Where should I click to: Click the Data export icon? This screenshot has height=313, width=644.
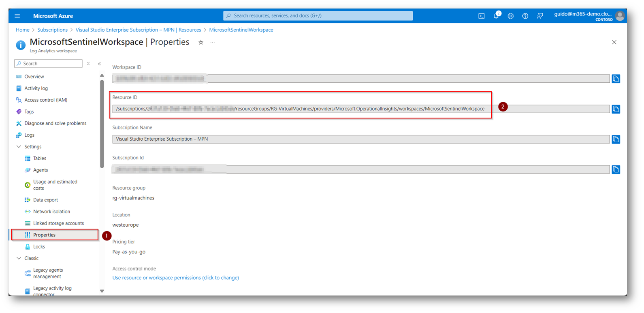(x=28, y=200)
